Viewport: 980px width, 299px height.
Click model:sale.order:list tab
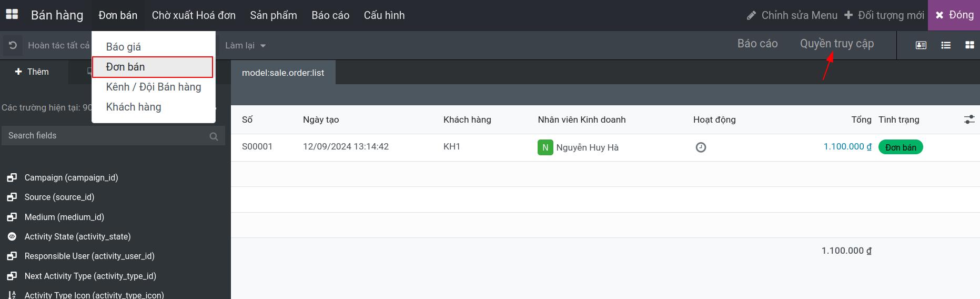[x=283, y=73]
